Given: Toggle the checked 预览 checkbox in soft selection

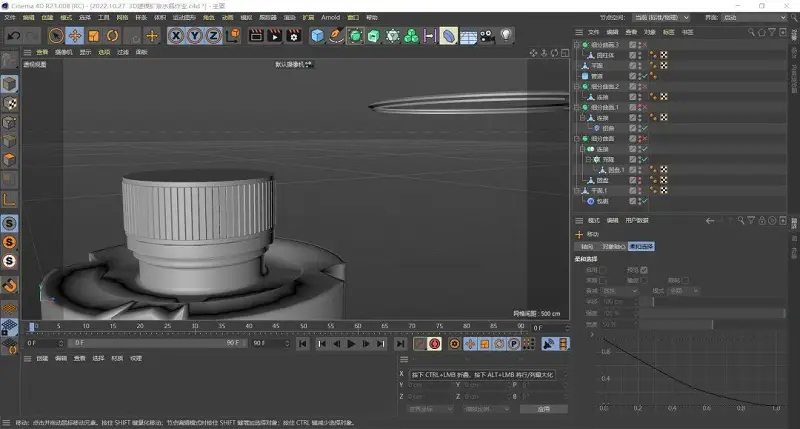Looking at the screenshot, I should 644,270.
